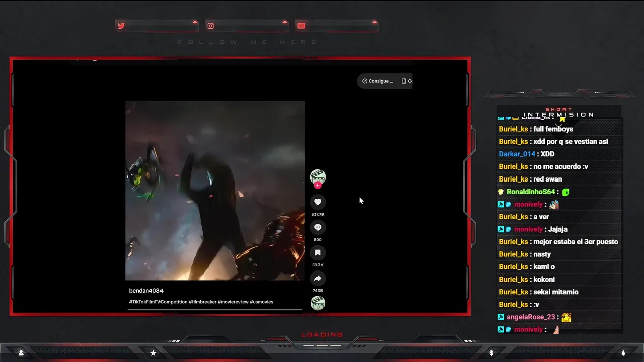
Task: Click the 337.7K likes count
Action: pos(318,214)
